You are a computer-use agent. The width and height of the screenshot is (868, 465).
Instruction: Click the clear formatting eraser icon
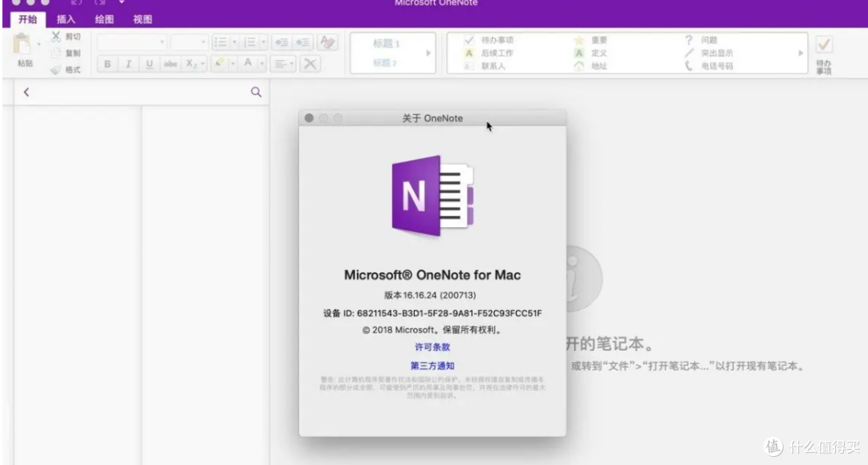327,42
